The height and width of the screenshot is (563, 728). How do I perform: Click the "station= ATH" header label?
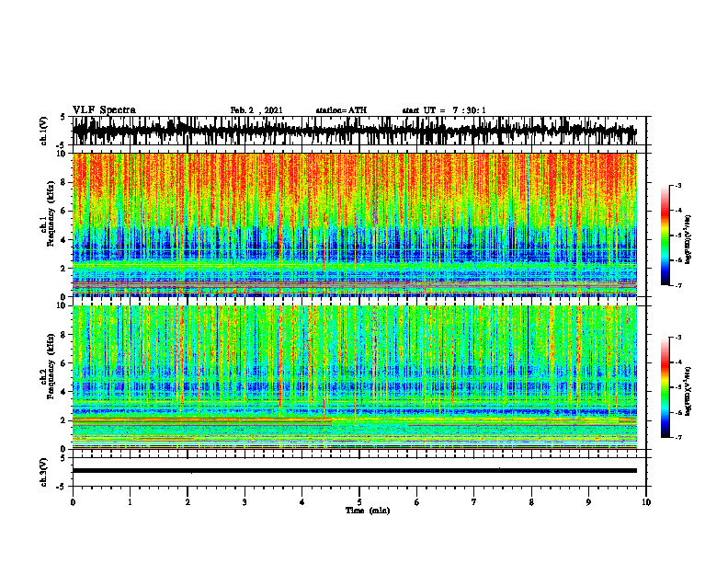(x=341, y=110)
